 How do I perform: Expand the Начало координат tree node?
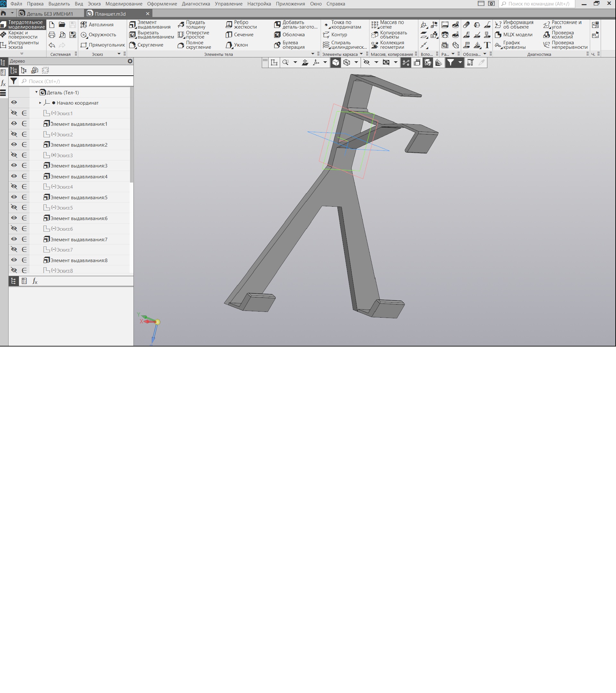(40, 103)
